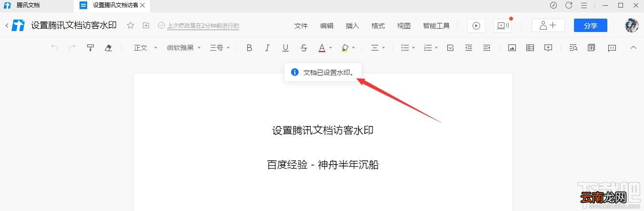Toggle bold formatting
The image size is (644, 211).
click(249, 48)
